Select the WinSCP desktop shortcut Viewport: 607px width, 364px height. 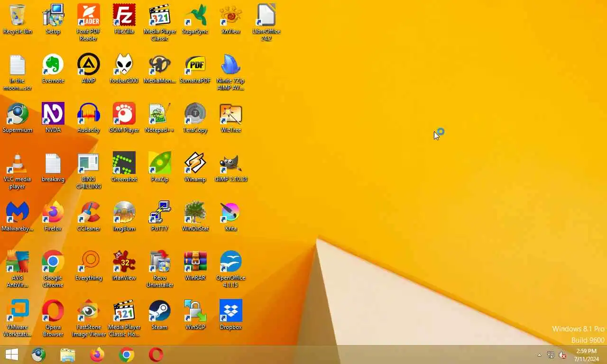[x=195, y=315]
